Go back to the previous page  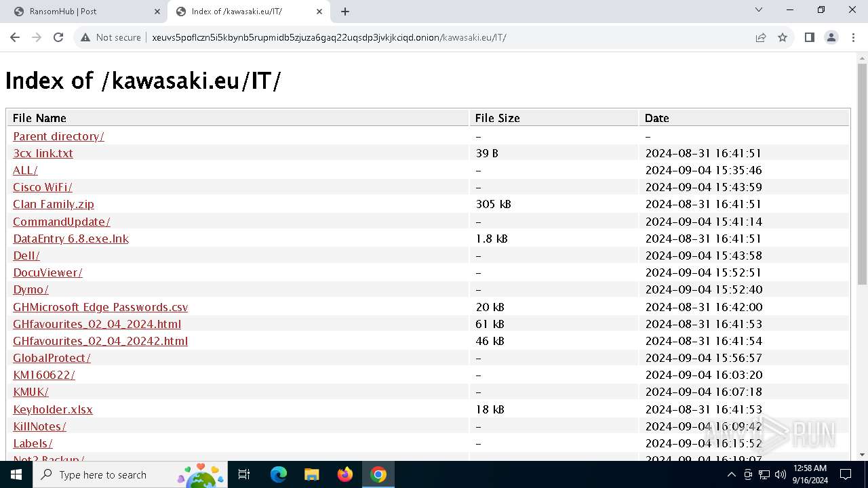point(15,37)
